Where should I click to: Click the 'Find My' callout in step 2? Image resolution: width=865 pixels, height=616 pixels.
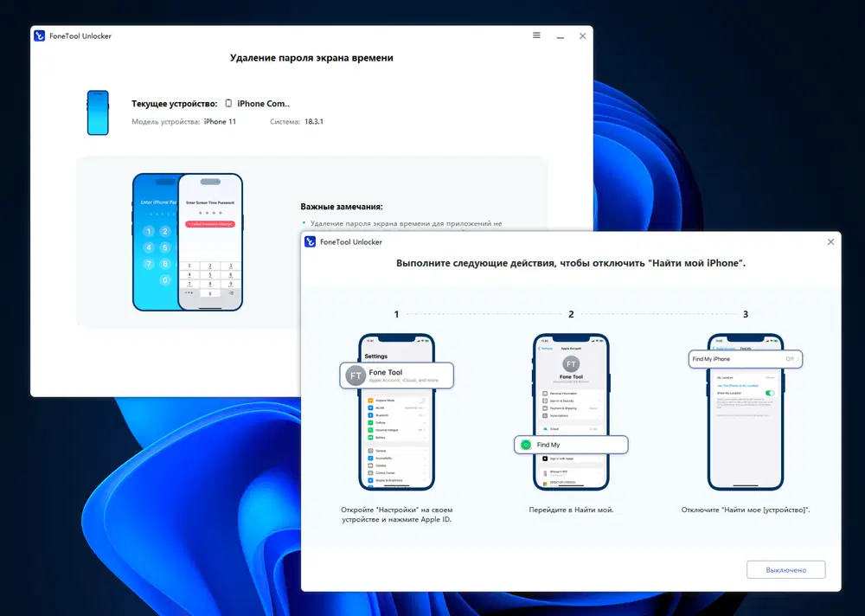coord(571,445)
